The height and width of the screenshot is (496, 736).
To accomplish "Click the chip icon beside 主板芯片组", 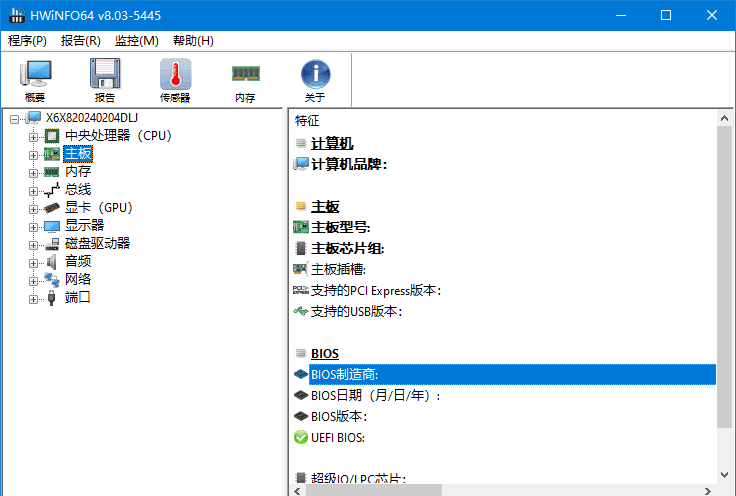I will [300, 248].
